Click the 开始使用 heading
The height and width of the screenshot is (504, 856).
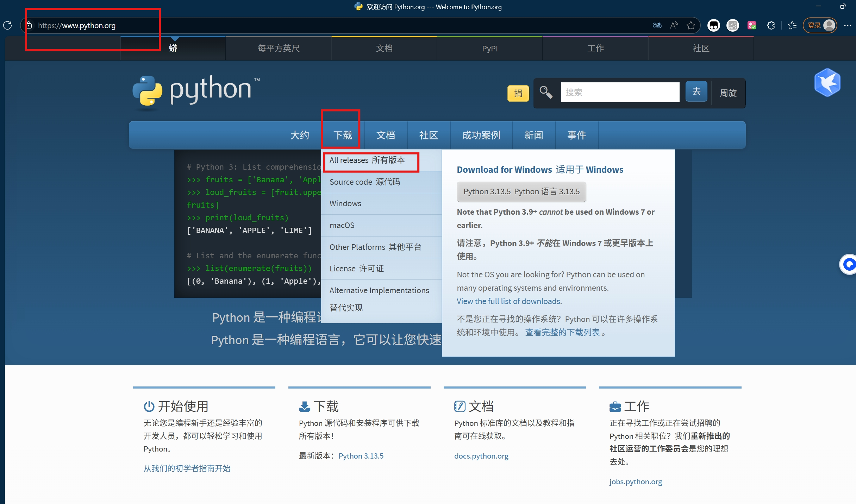183,407
